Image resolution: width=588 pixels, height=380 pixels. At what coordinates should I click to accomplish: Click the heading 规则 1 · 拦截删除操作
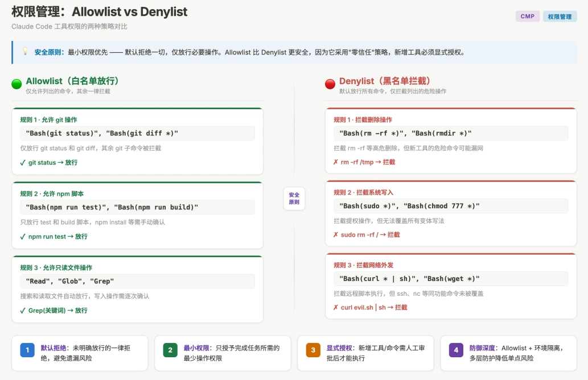click(363, 119)
